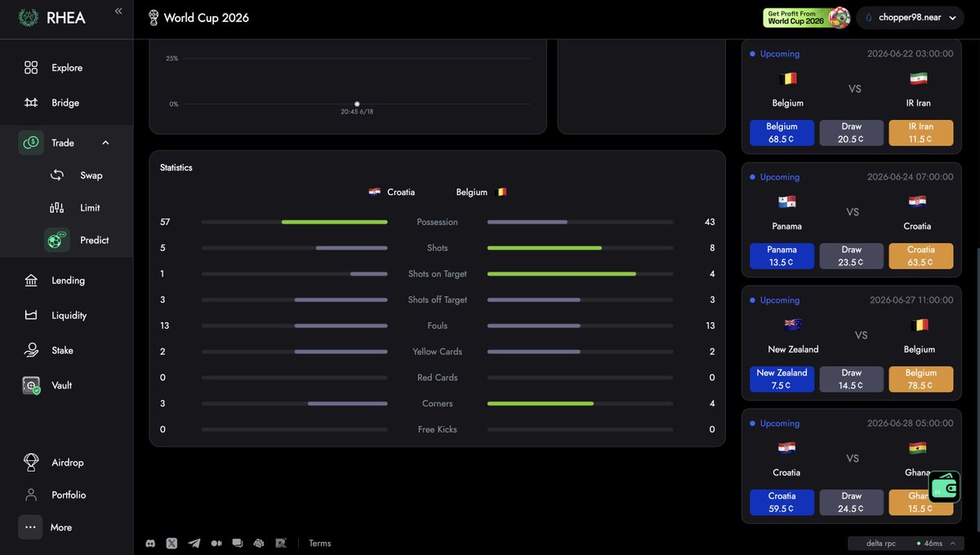Go to Stake menu item

(62, 351)
